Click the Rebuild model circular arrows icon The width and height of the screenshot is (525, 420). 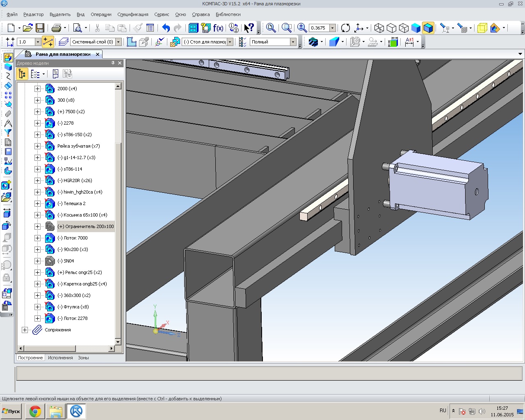(345, 28)
